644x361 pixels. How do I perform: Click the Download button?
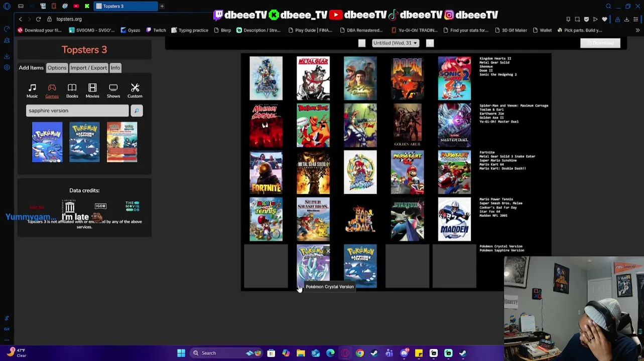[x=600, y=43]
